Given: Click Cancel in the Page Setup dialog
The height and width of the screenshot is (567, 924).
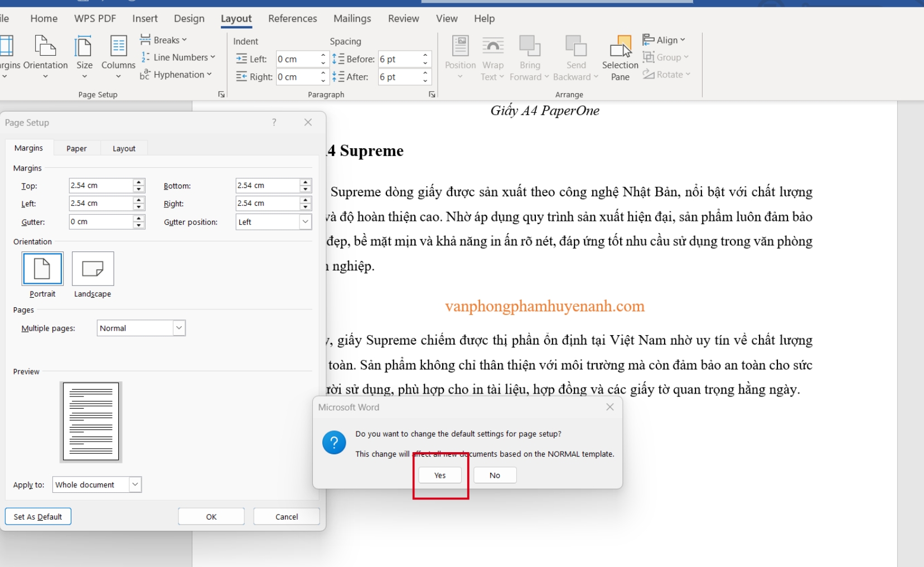Looking at the screenshot, I should click(x=287, y=517).
